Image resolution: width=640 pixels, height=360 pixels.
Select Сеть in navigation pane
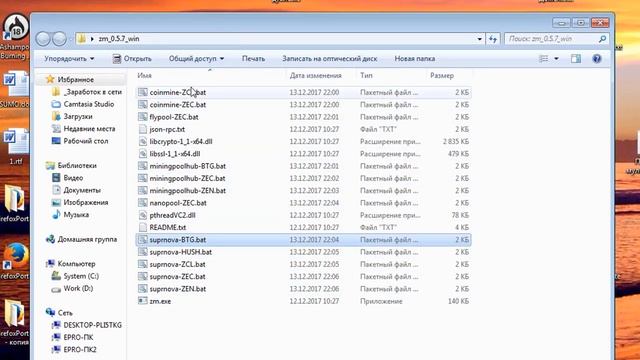click(x=65, y=313)
